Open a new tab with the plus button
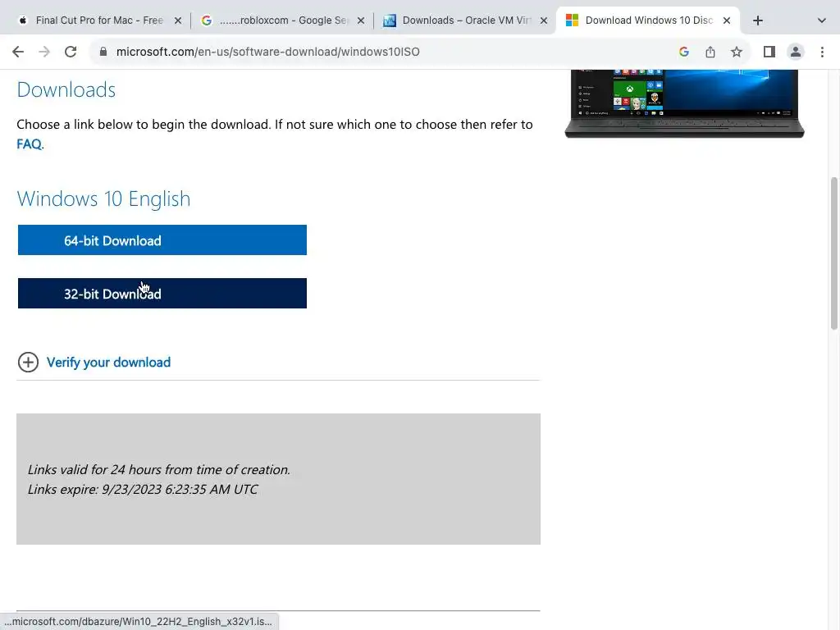This screenshot has height=630, width=840. [x=757, y=21]
